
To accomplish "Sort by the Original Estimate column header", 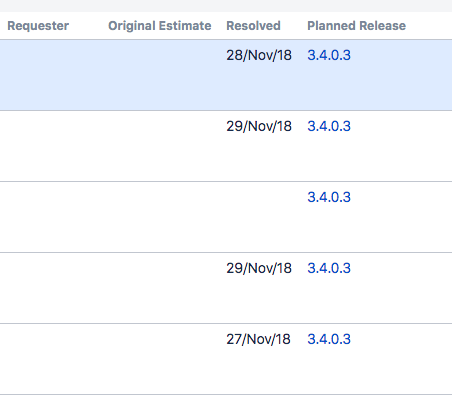I will point(160,26).
